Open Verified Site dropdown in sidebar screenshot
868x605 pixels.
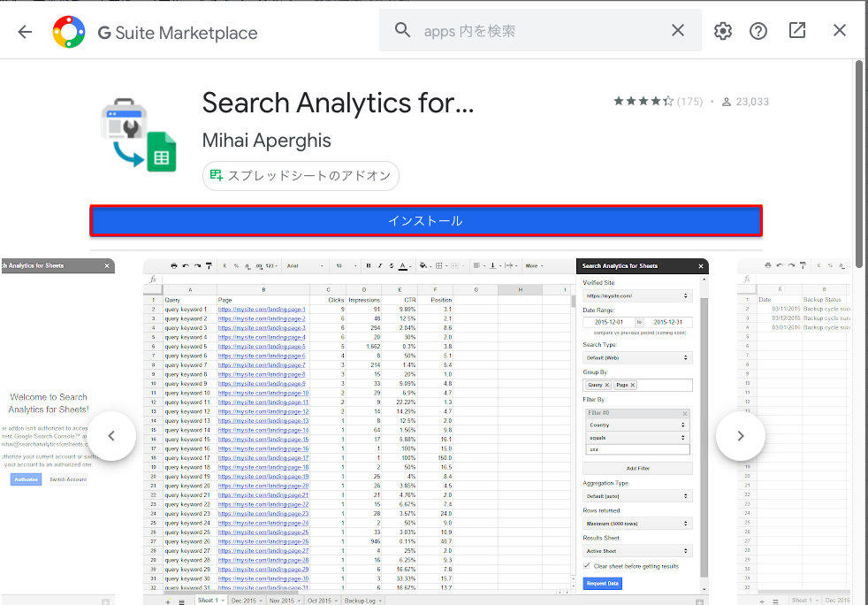(637, 295)
